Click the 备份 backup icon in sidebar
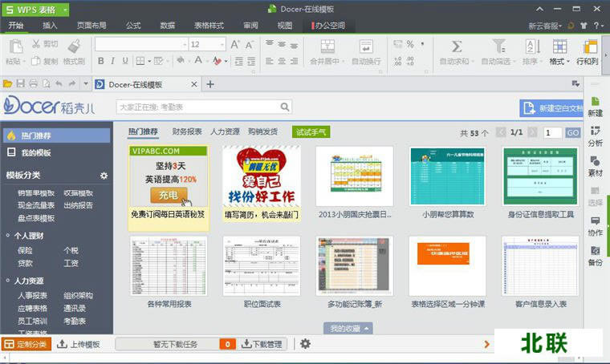Viewport: 610px width, 364px height. pos(595,256)
